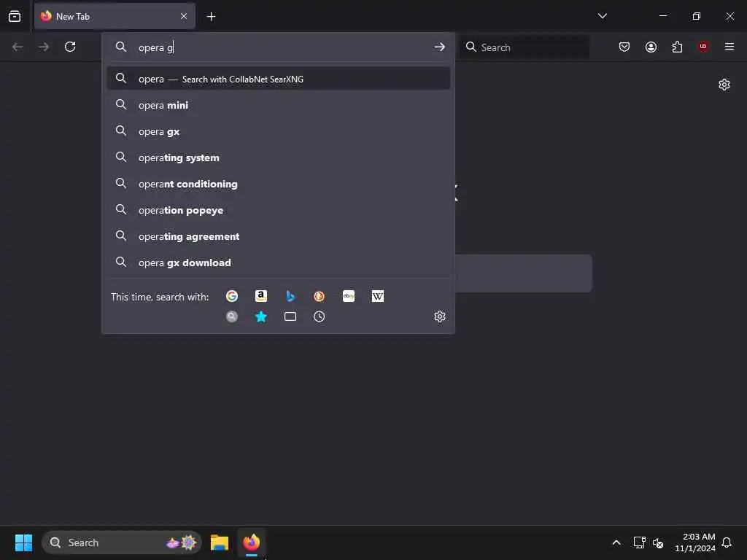
Task: Open Extensions puzzle icon
Action: 678,47
